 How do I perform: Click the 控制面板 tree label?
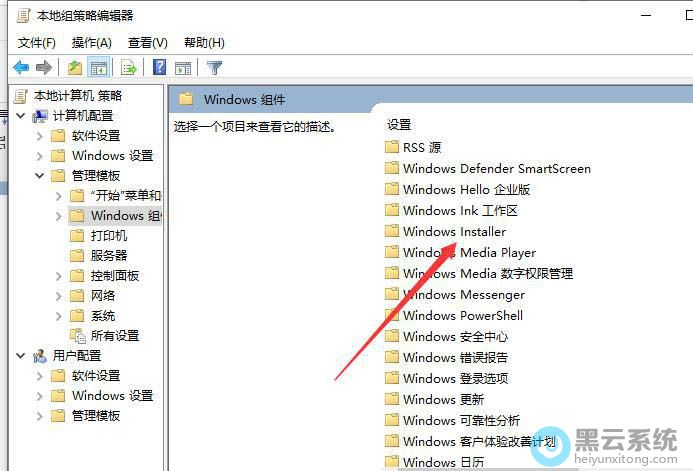click(115, 276)
